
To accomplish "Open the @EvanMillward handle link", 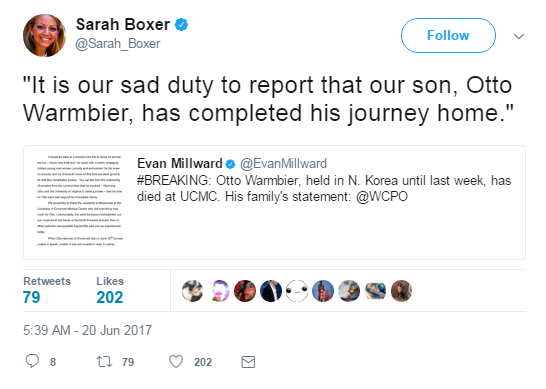I will point(283,163).
